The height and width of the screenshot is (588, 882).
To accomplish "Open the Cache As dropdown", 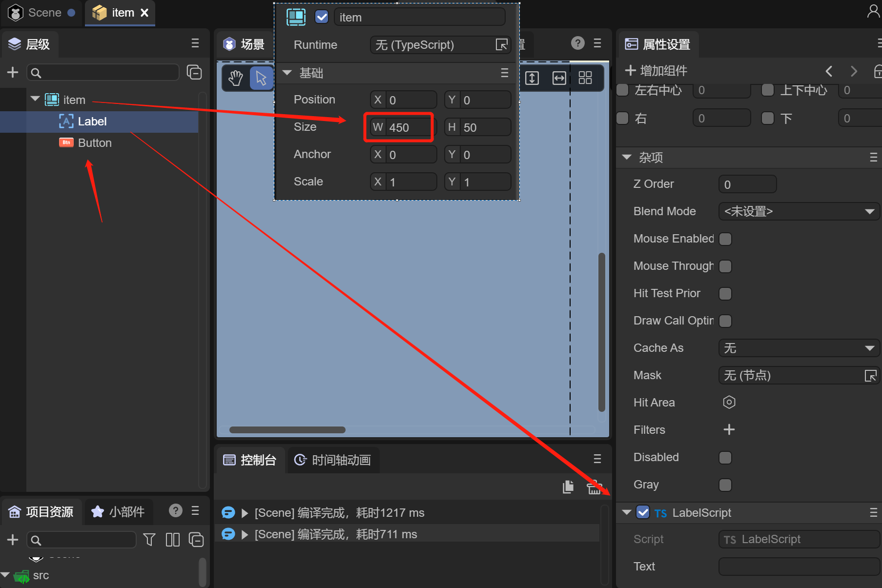I will (799, 348).
